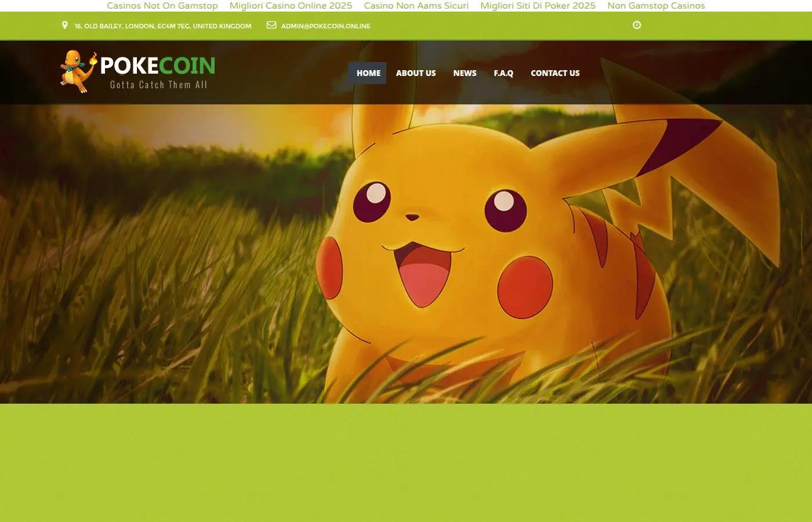This screenshot has height=522, width=812.
Task: Go to the News section
Action: (x=465, y=73)
